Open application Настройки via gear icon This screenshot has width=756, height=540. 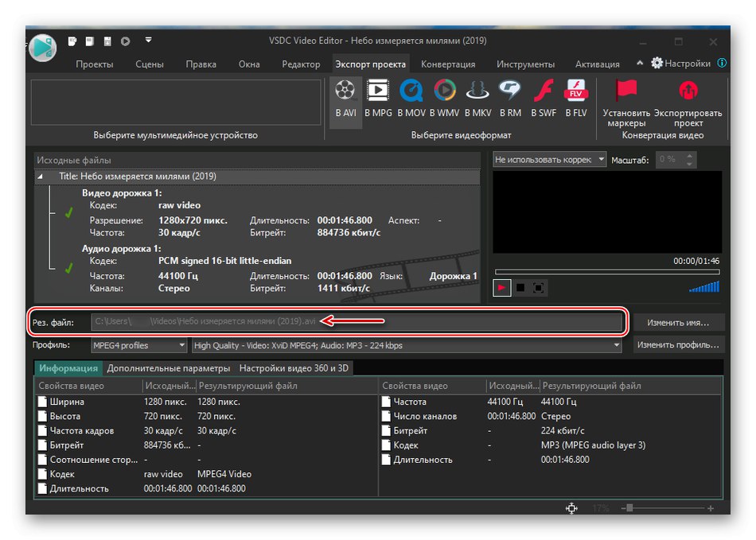(657, 62)
